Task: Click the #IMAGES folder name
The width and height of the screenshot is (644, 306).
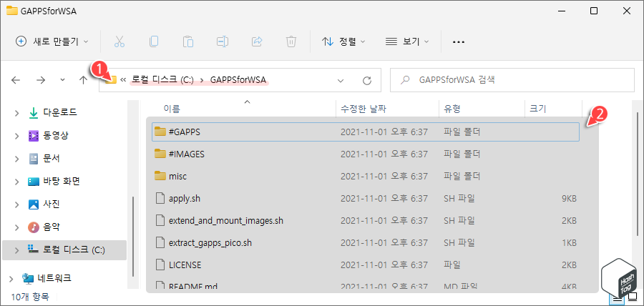Action: click(x=187, y=154)
